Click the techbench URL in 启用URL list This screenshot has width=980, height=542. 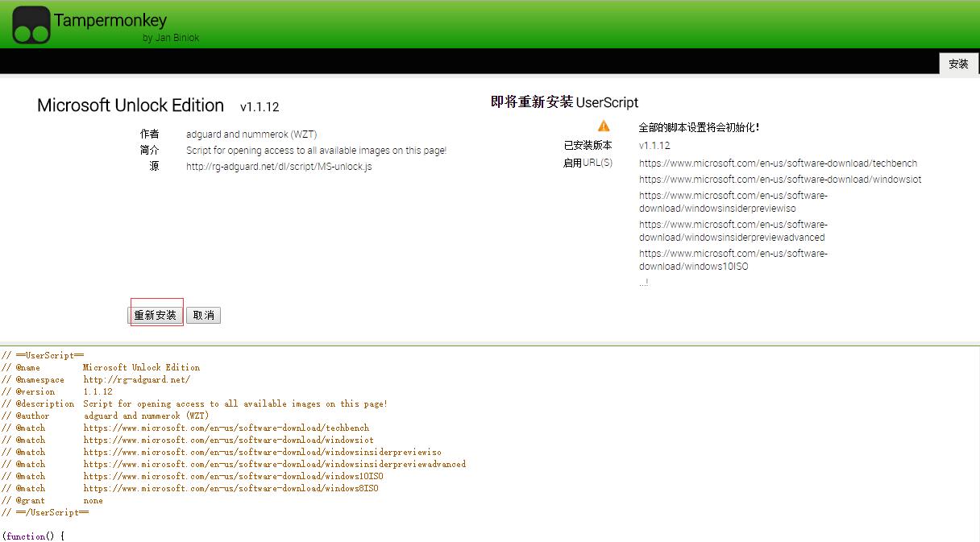(778, 163)
